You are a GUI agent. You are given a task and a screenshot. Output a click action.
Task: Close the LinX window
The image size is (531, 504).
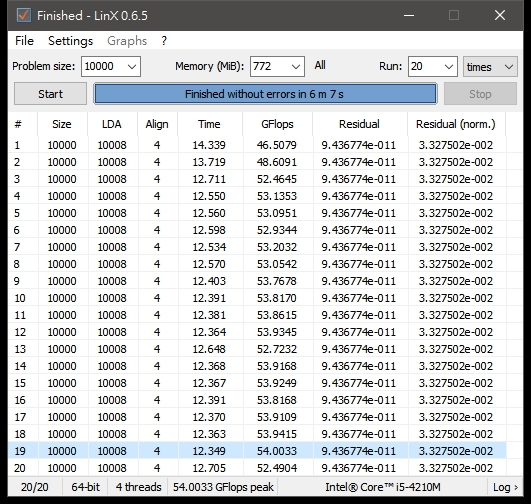point(500,15)
